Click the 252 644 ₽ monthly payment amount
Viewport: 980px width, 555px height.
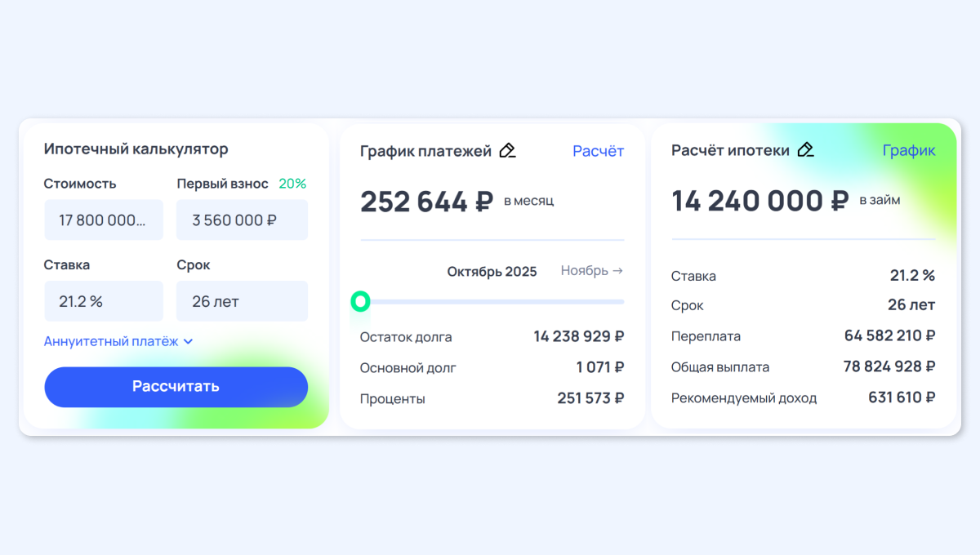click(426, 202)
